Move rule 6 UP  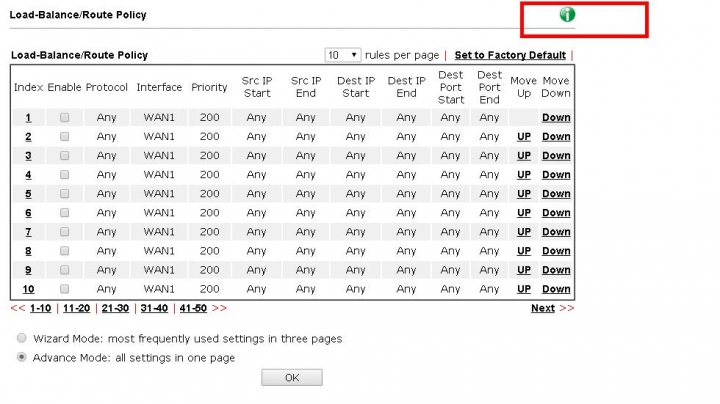524,213
